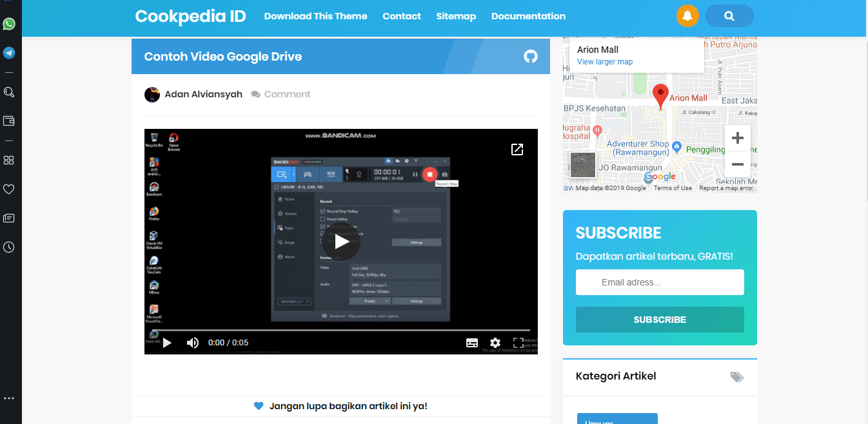Screen dimensions: 868x424
Task: Go to Cookpedia ID home logo
Action: point(190,16)
